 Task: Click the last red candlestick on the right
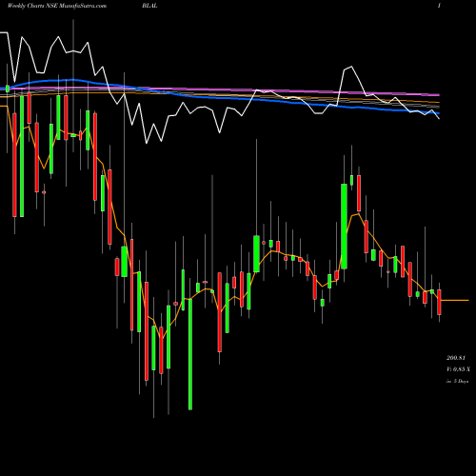(439, 302)
